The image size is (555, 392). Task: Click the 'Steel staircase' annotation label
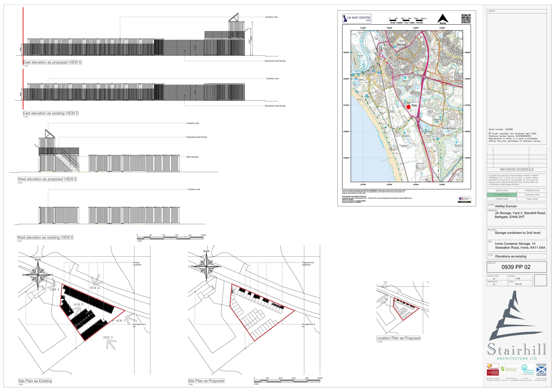[192, 157]
